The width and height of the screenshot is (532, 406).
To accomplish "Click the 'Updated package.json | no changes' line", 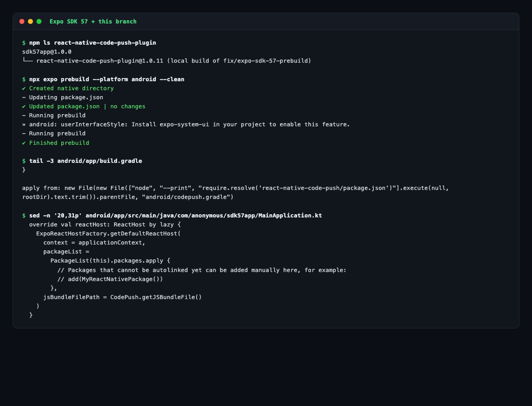I will [x=83, y=106].
